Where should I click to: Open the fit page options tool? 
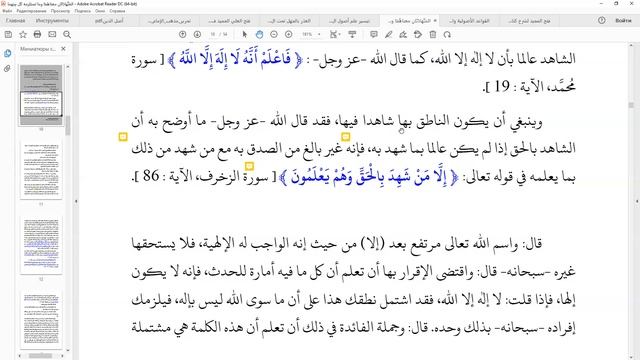[x=335, y=35]
